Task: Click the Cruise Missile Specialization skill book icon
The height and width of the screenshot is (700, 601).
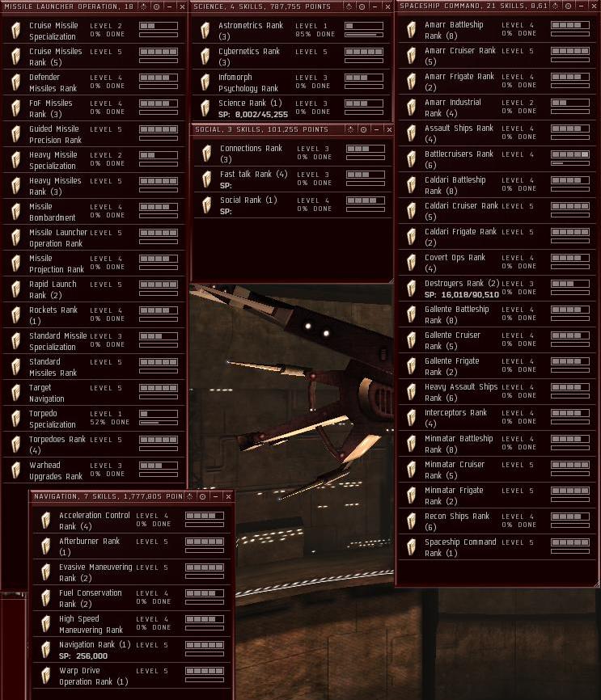Action: click(x=16, y=31)
